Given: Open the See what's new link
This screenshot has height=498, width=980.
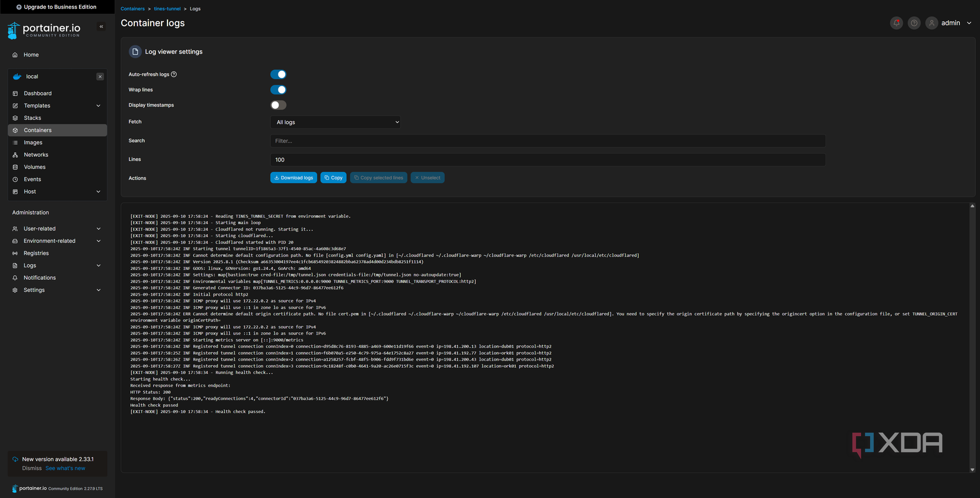Looking at the screenshot, I should coord(65,468).
